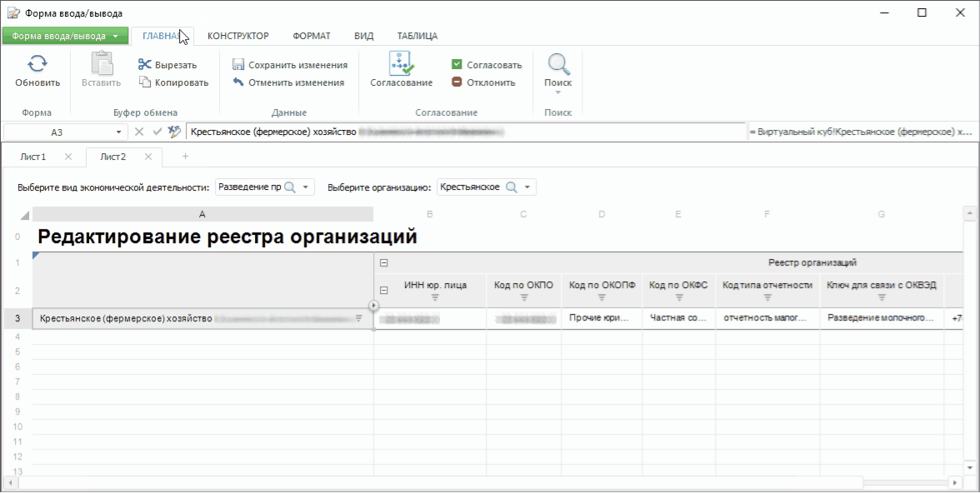Click the Обновить refresh icon
This screenshot has height=493, width=980.
click(x=37, y=63)
